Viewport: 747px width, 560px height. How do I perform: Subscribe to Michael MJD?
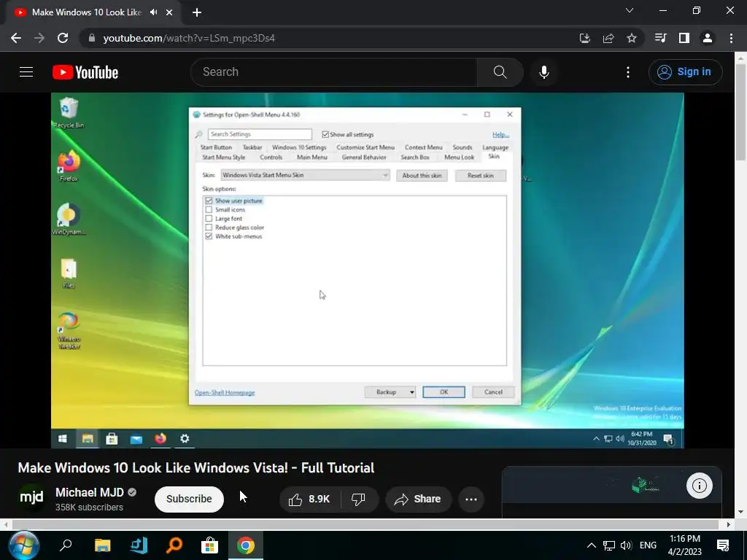[189, 499]
